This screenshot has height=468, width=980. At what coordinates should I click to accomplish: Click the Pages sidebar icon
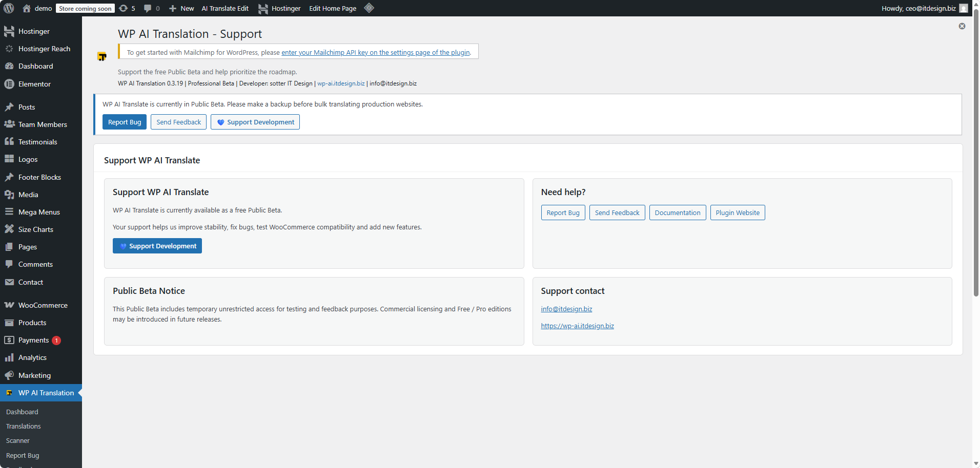tap(9, 247)
